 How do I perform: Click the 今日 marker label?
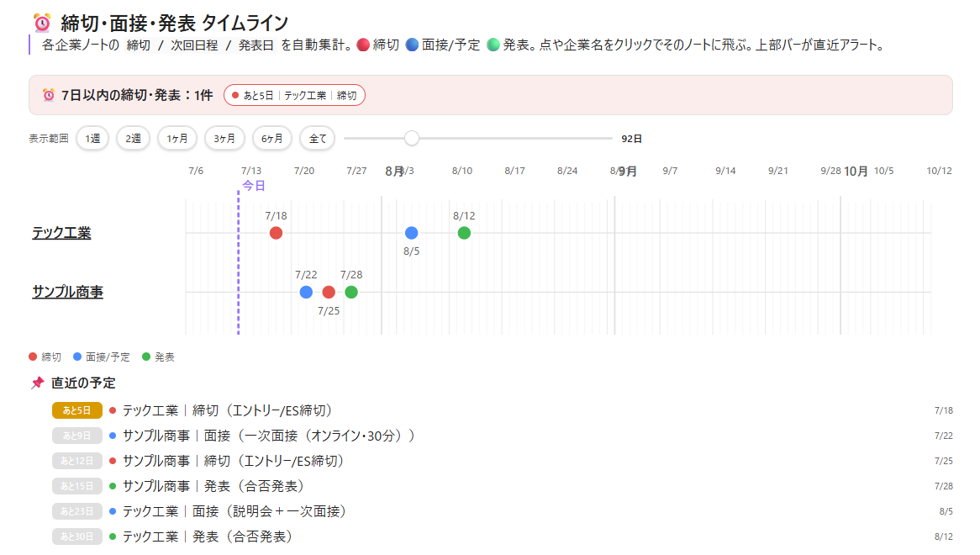click(254, 186)
